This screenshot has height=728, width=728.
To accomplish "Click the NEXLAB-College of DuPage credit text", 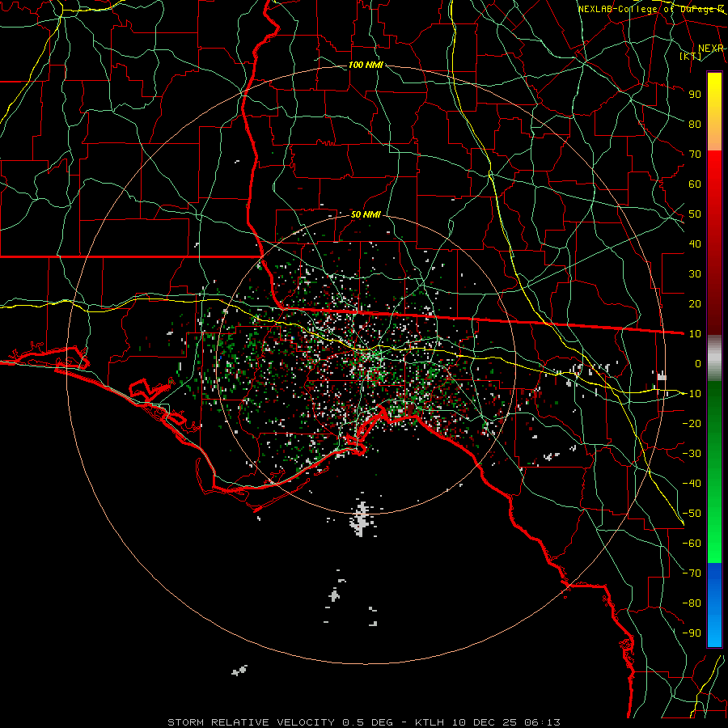I will pyautogui.click(x=651, y=9).
